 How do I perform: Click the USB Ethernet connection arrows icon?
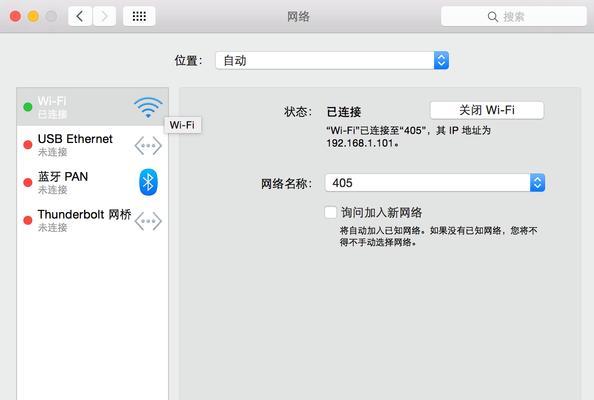(148, 145)
